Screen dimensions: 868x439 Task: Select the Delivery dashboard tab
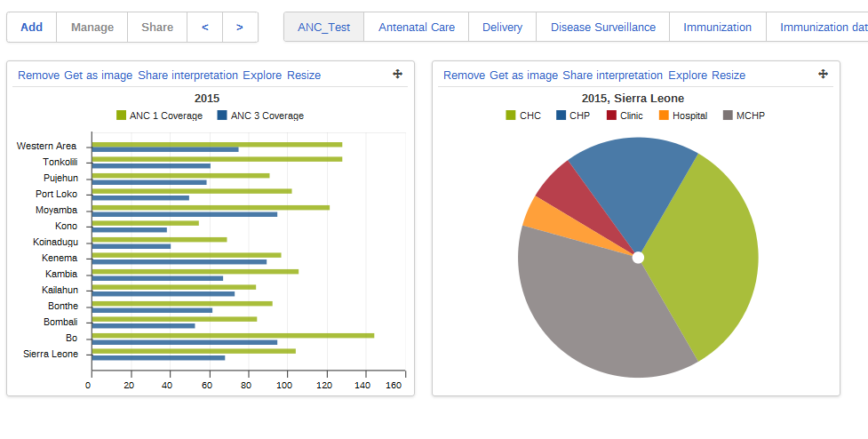click(x=502, y=28)
